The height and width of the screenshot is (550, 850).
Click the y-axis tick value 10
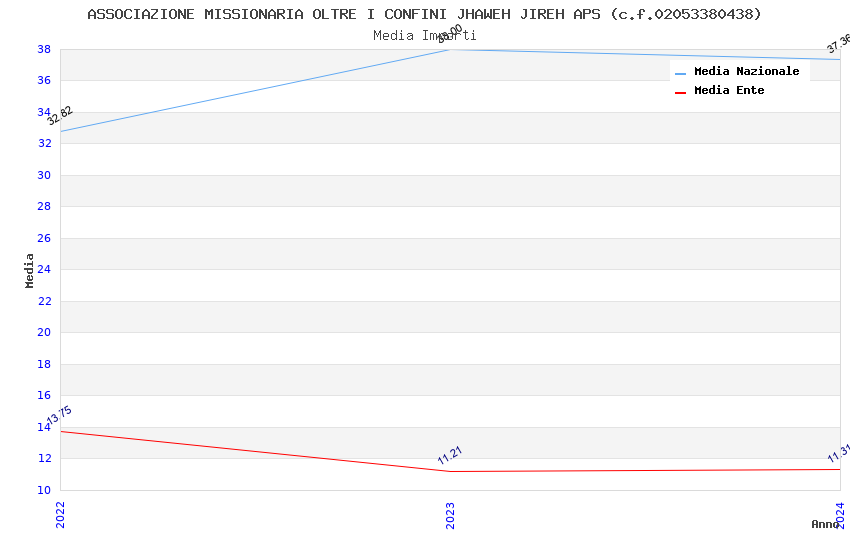[x=44, y=490]
